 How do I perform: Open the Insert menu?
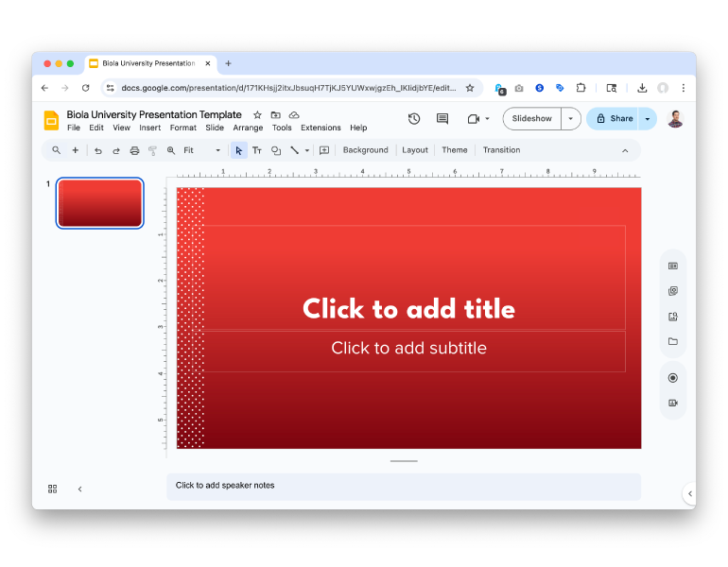tap(150, 128)
